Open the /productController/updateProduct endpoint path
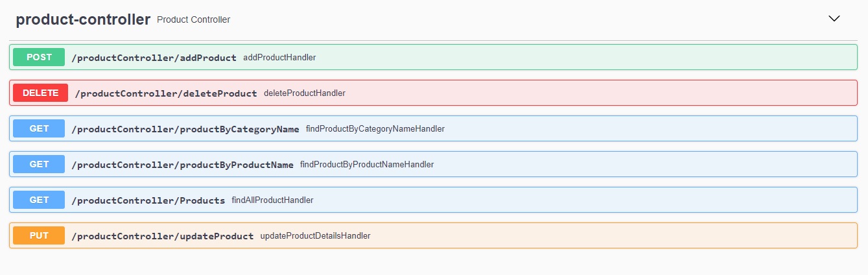The width and height of the screenshot is (868, 275). click(163, 236)
